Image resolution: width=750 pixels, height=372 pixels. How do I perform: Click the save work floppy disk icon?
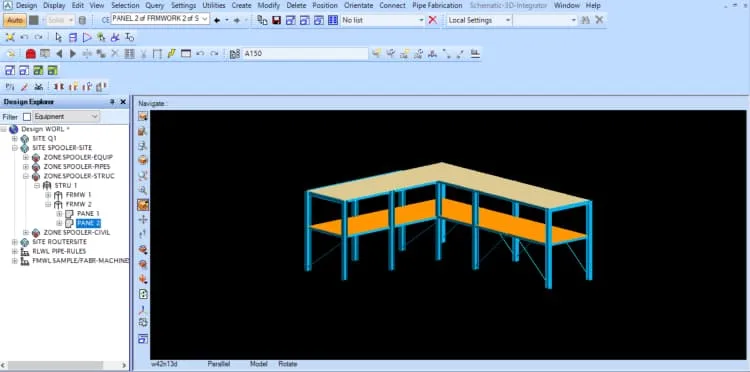276,20
